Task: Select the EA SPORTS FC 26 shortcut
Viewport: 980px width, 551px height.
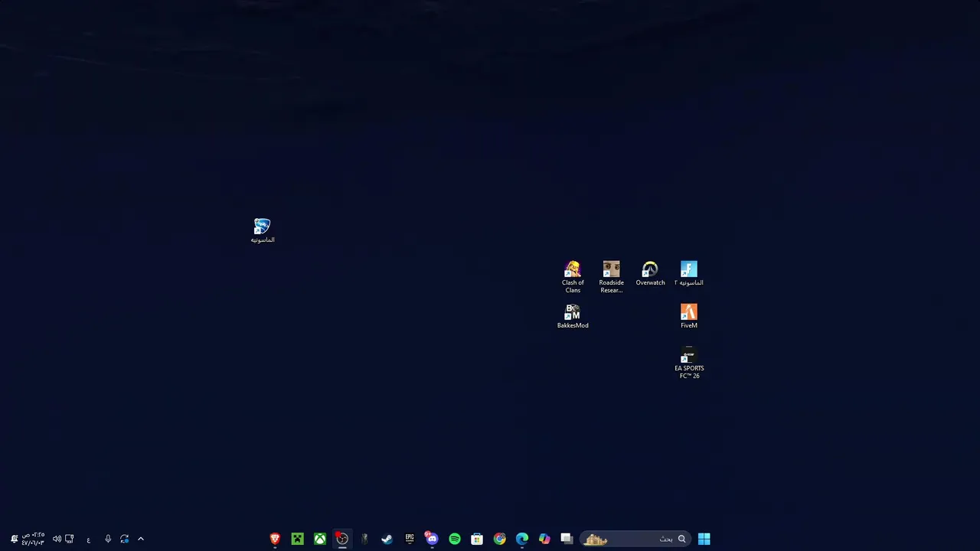Action: click(689, 364)
